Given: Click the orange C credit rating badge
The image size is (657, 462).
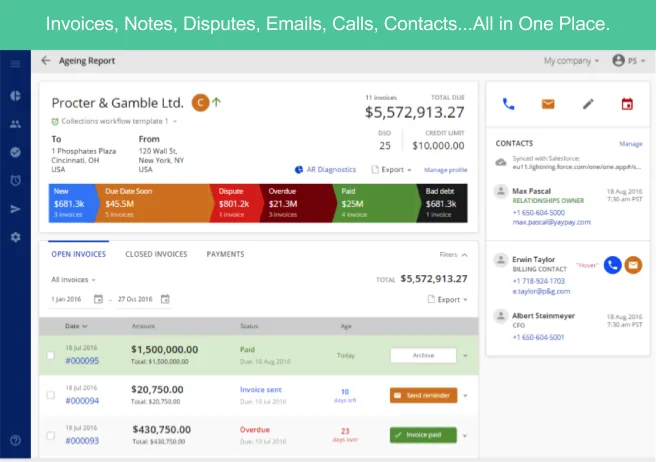Looking at the screenshot, I should coord(200,103).
